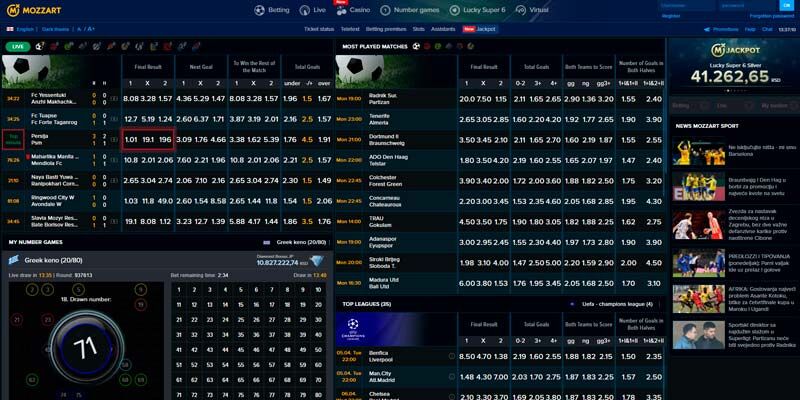Open the Chat link
The image size is (800, 400).
coord(767,30)
